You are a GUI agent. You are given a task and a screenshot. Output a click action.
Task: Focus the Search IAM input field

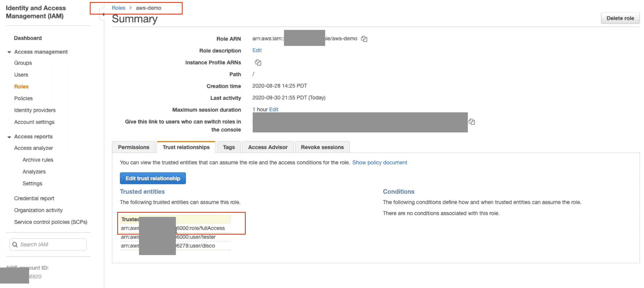48,244
